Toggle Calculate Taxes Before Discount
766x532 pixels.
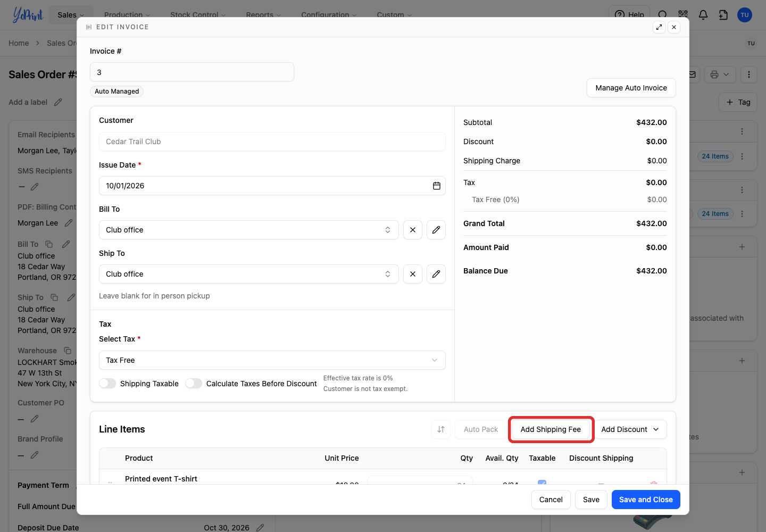point(194,384)
